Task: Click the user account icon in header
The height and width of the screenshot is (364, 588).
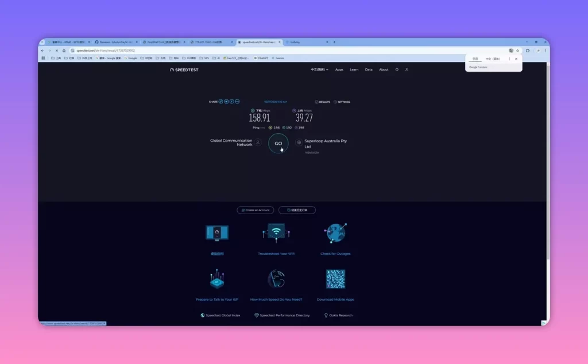Action: pos(407,69)
